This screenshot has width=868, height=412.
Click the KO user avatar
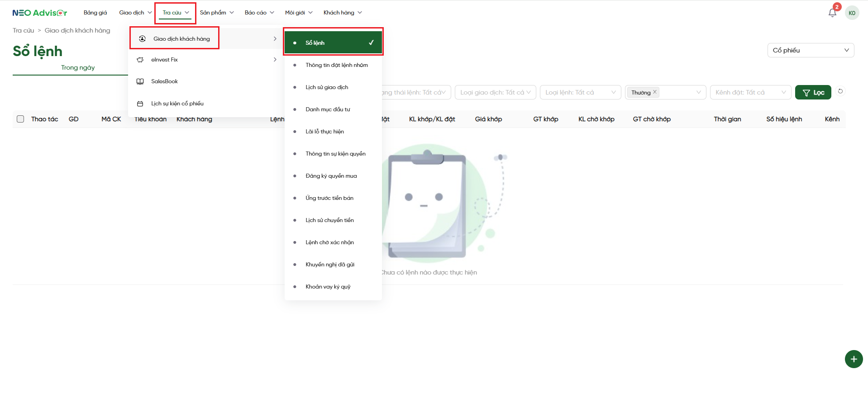[852, 13]
